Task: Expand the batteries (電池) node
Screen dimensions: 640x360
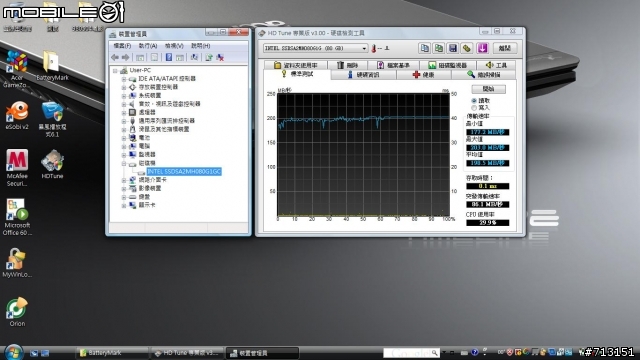Action: (124, 138)
